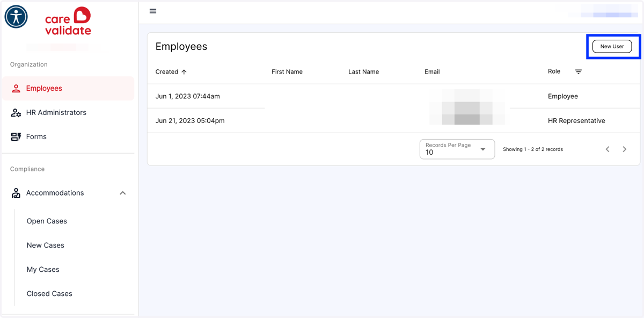The height and width of the screenshot is (318, 644).
Task: Open the accessibility options icon
Action: 16,17
